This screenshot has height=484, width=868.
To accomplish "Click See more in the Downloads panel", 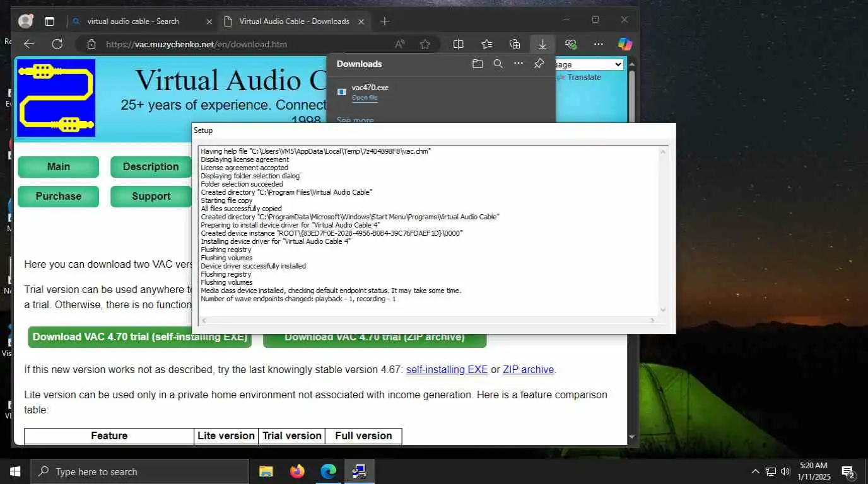I will pos(355,120).
